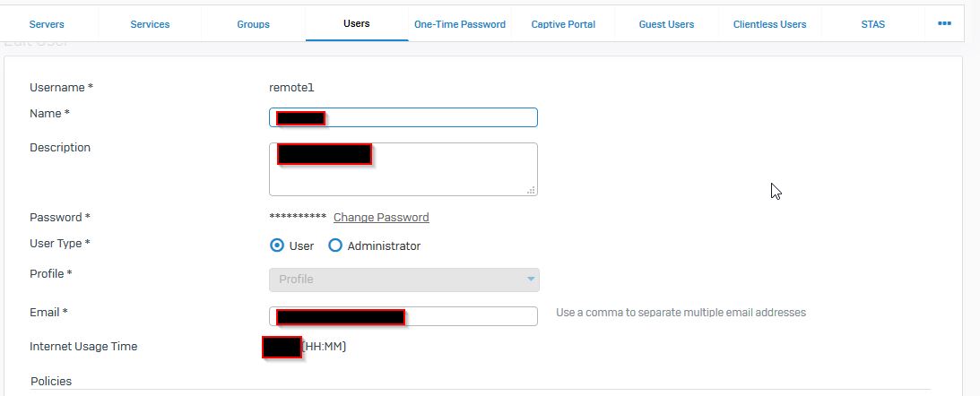980x396 pixels.
Task: Click into the Description text area
Action: coord(403,169)
